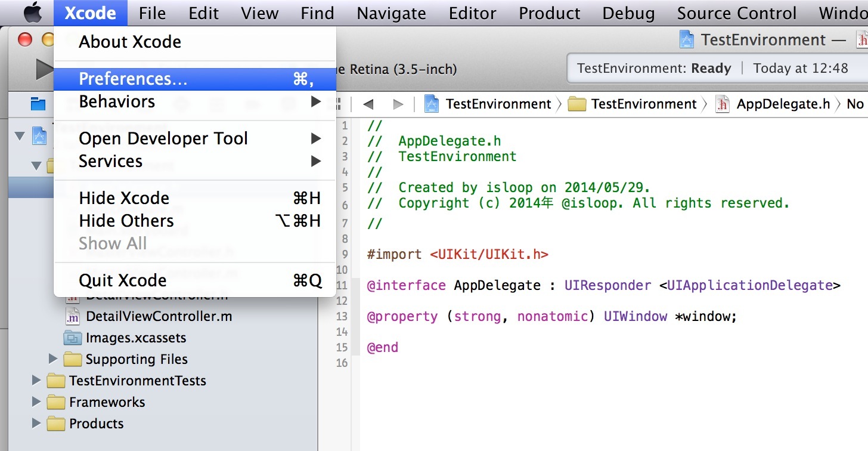Open the Source Control menu
Viewport: 868px width, 451px height.
click(736, 13)
